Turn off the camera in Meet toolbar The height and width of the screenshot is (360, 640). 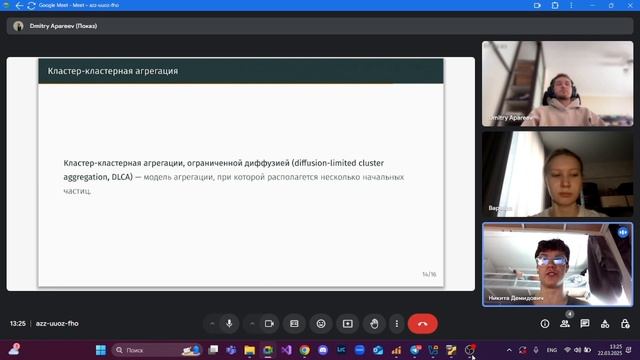[269, 324]
